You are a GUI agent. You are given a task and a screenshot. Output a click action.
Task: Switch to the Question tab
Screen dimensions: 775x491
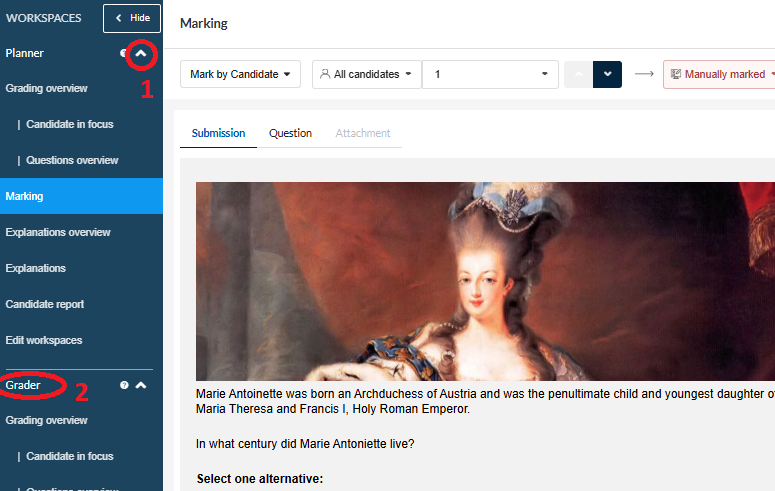click(x=290, y=133)
